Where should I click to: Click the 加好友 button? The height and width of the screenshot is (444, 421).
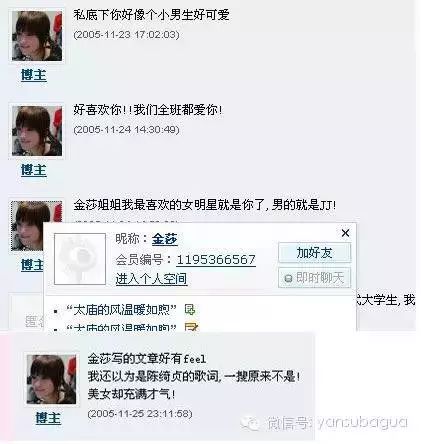pyautogui.click(x=314, y=253)
